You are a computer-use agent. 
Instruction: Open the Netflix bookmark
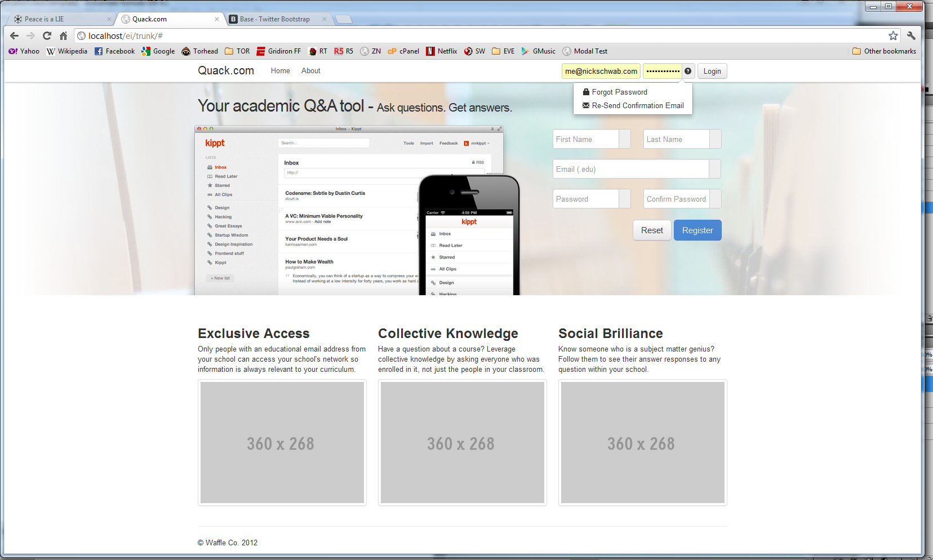tap(442, 51)
